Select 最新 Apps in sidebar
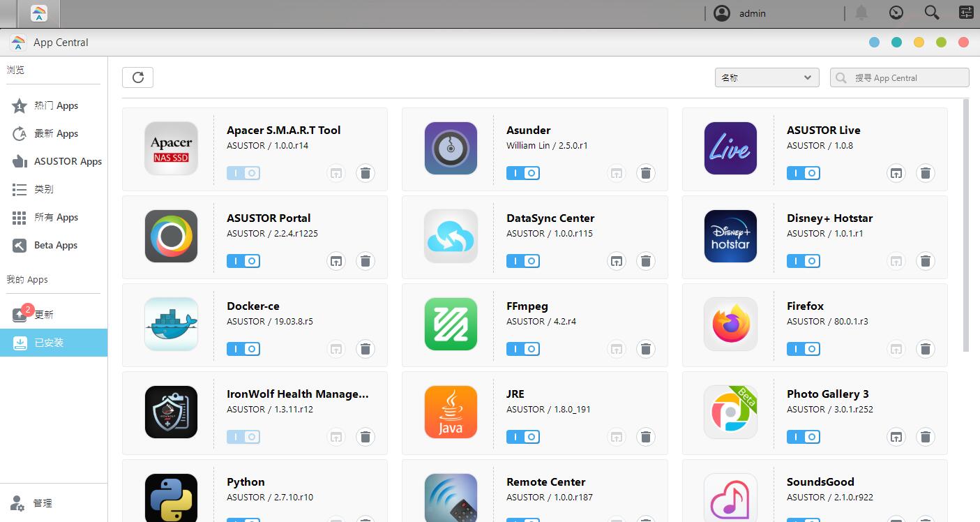 (54, 133)
